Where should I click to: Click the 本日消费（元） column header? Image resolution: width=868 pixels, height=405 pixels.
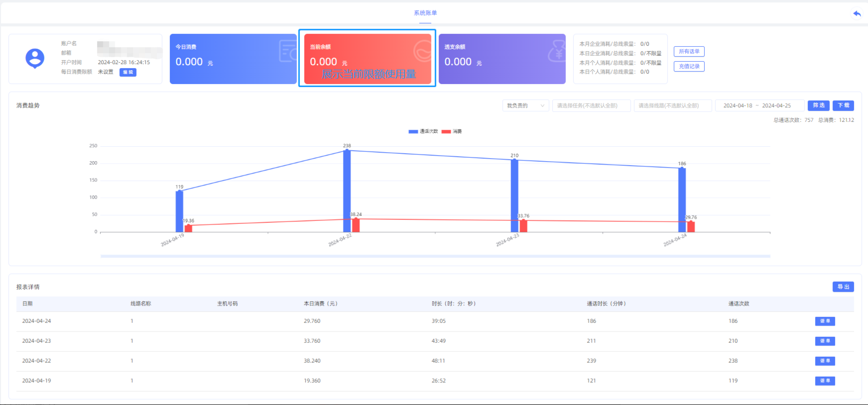point(322,304)
